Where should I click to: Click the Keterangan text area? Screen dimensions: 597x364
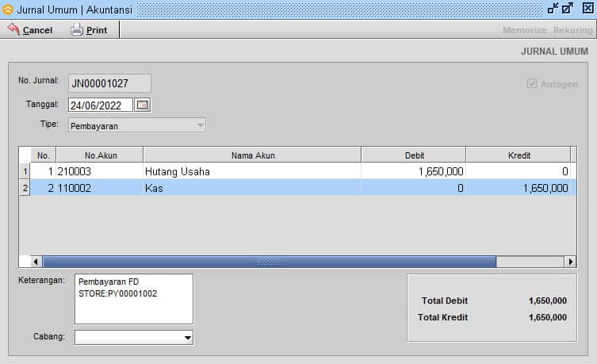pyautogui.click(x=133, y=299)
